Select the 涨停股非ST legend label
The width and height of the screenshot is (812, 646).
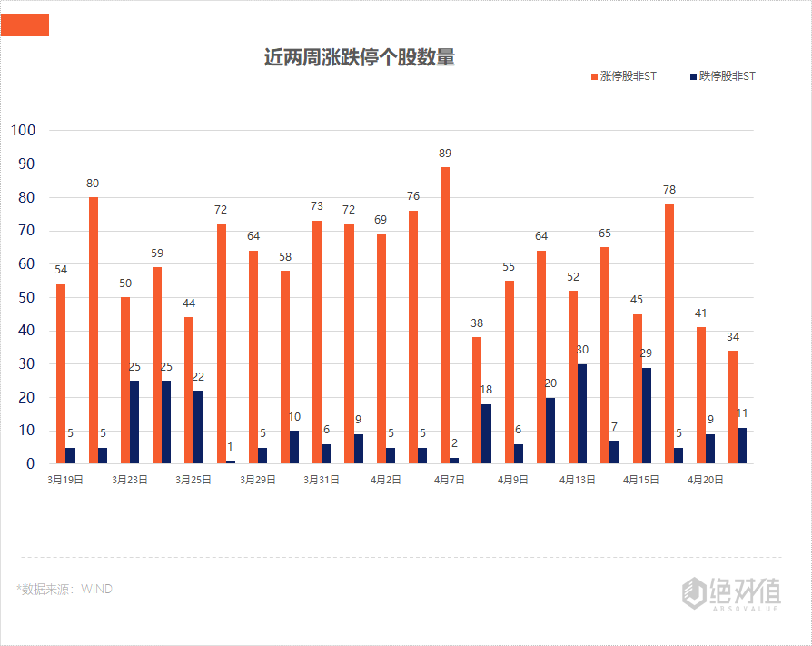[x=628, y=76]
